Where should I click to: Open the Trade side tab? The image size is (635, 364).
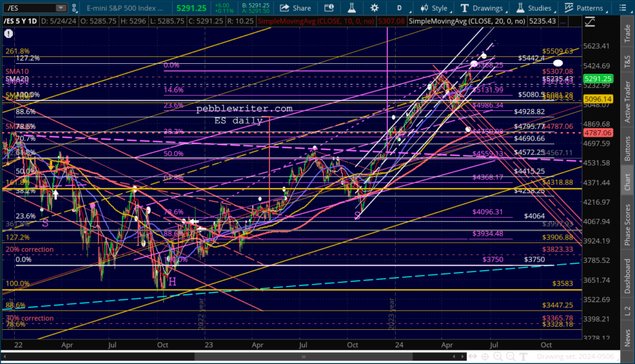click(628, 33)
